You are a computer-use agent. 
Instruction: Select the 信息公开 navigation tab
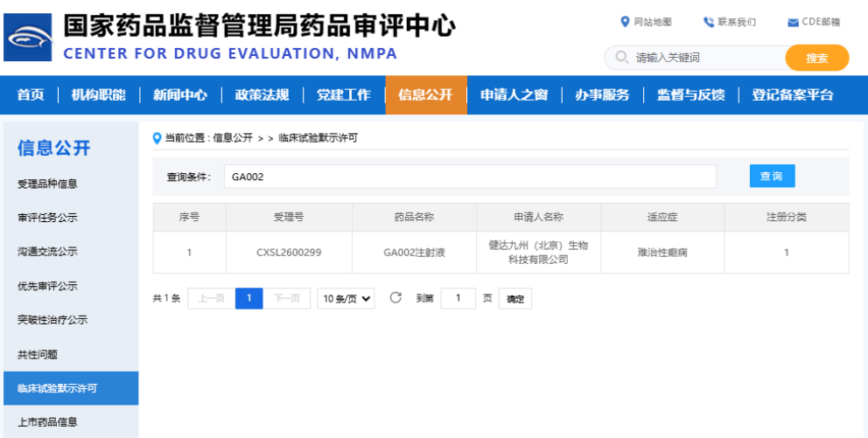click(x=426, y=95)
